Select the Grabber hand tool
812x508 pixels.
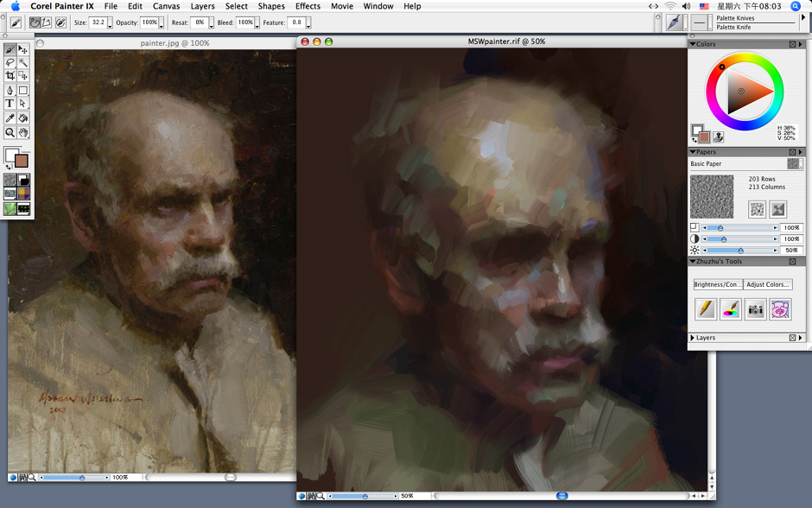click(23, 132)
